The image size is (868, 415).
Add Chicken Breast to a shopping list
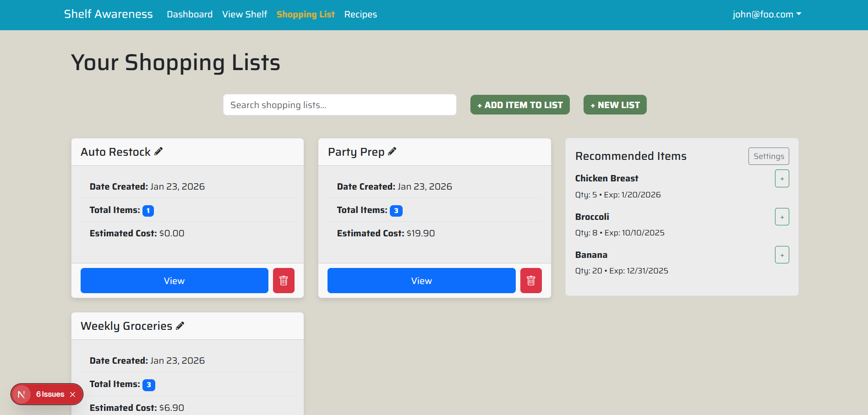(782, 178)
